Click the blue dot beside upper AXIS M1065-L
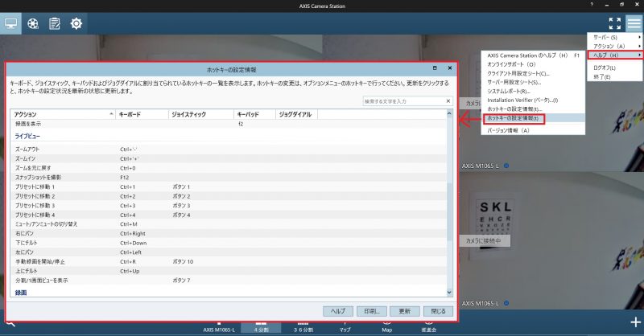644x336 pixels. tap(506, 166)
